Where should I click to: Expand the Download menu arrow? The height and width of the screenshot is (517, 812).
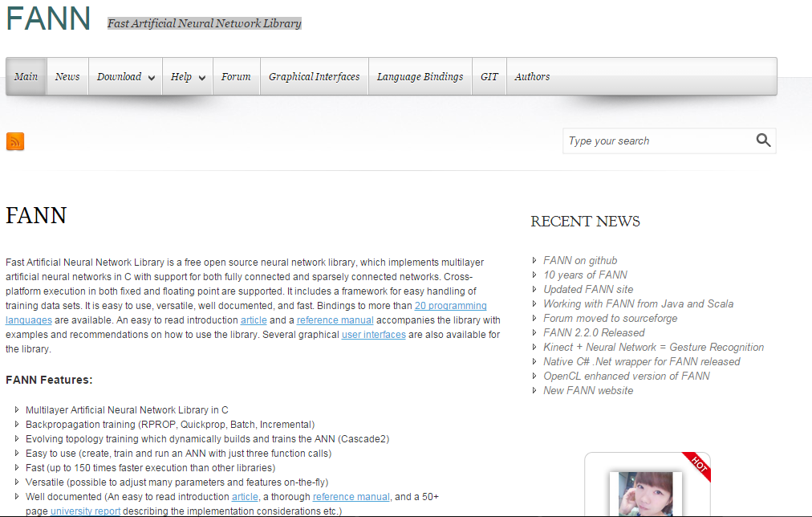point(151,78)
